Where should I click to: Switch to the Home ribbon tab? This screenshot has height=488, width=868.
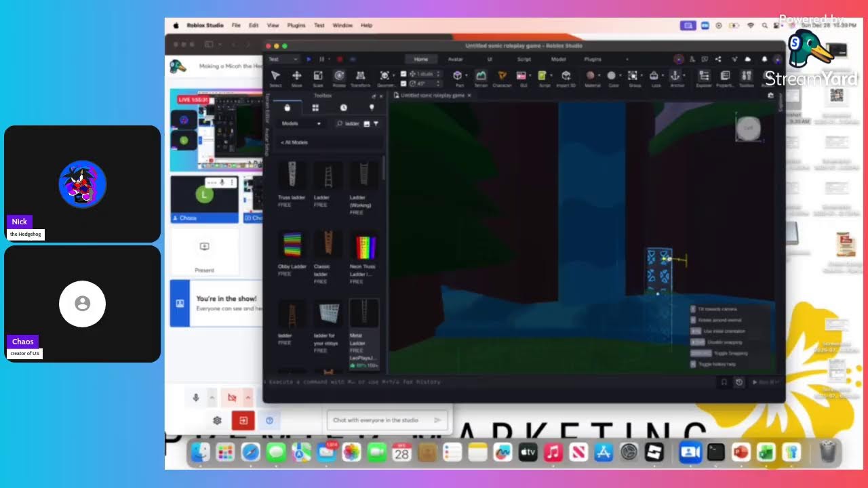[x=421, y=59]
